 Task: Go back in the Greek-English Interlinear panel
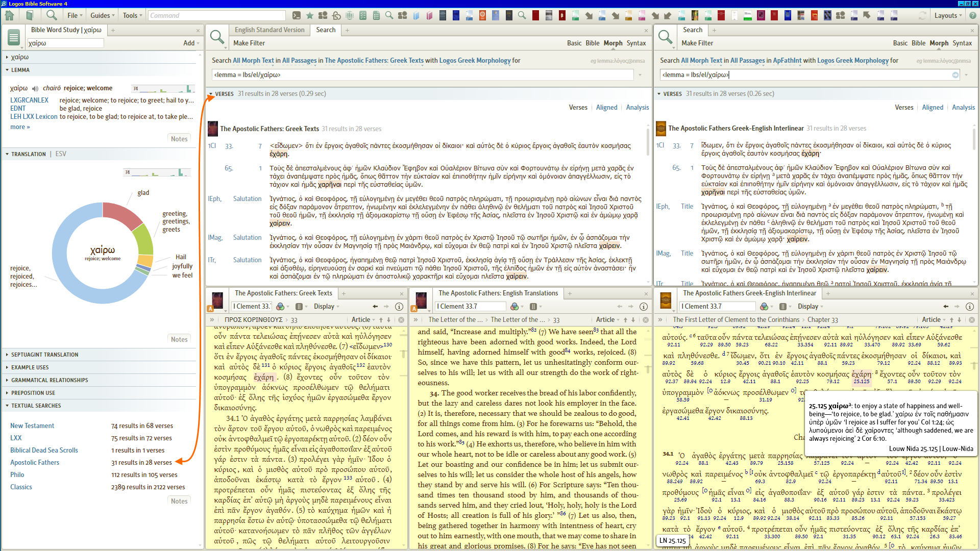(946, 306)
